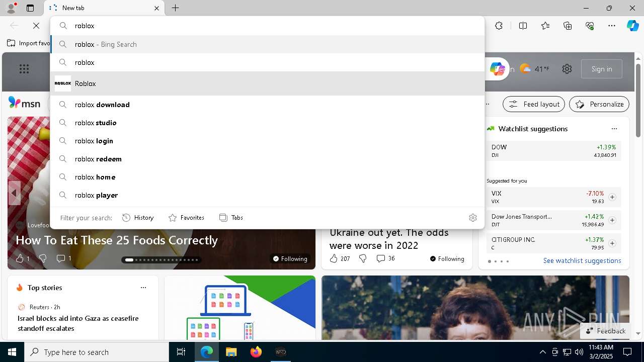The image size is (644, 362).
Task: Open the DOW stock row
Action: click(x=553, y=151)
